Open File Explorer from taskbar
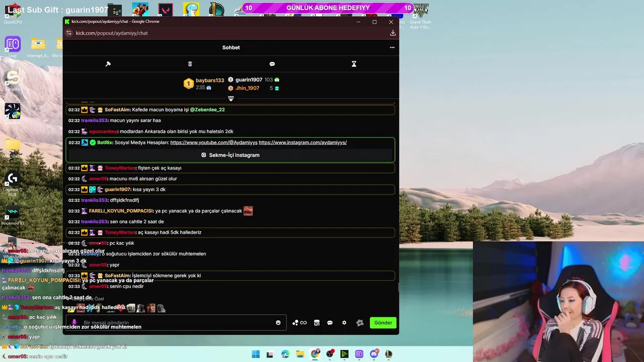The height and width of the screenshot is (362, 644). (300, 354)
